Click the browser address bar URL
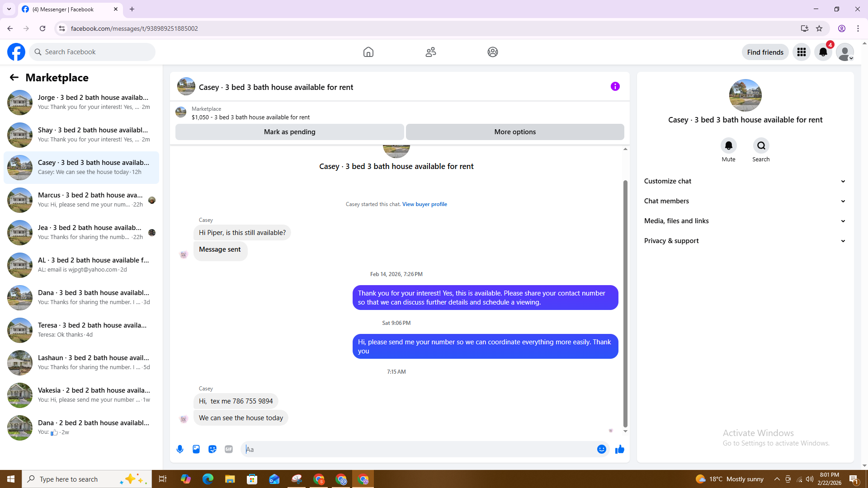 (x=134, y=28)
